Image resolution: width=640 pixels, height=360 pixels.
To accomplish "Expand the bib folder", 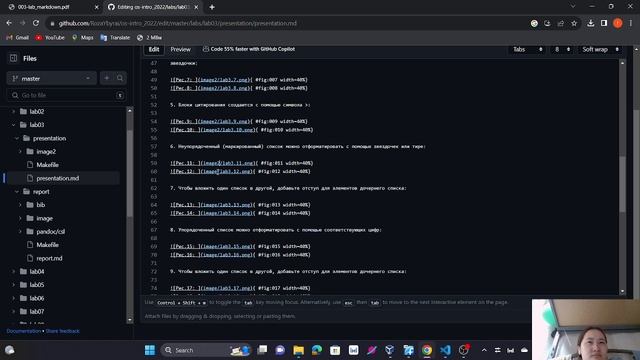I will 20,205.
